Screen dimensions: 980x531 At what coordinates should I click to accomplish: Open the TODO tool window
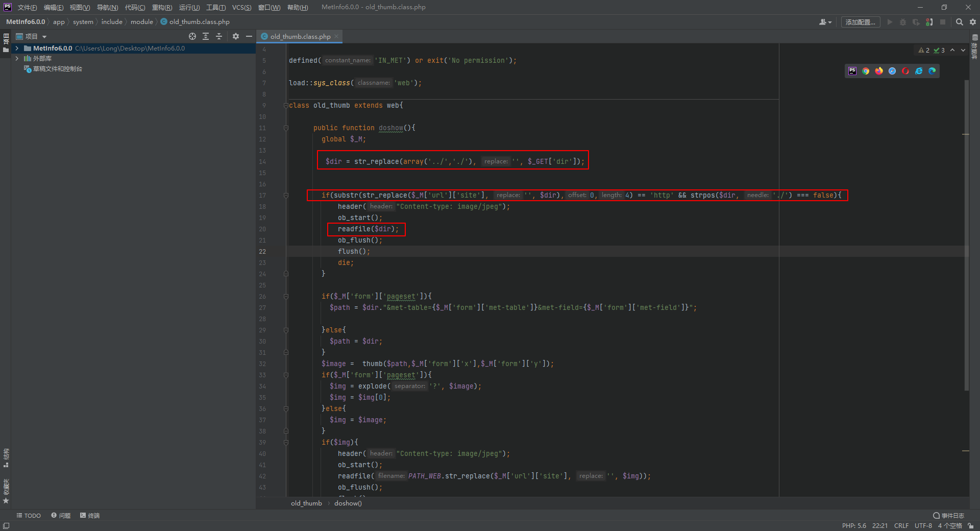[29, 516]
